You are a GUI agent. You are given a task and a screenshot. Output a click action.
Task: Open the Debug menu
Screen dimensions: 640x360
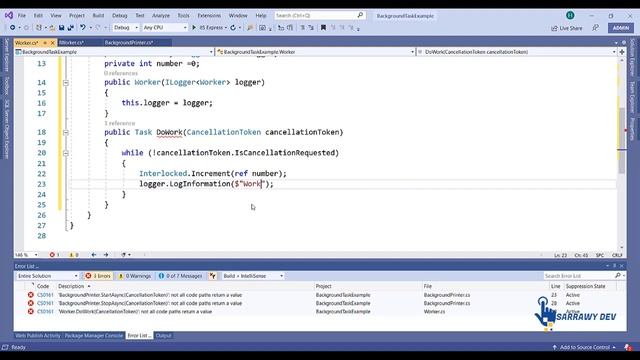click(120, 16)
